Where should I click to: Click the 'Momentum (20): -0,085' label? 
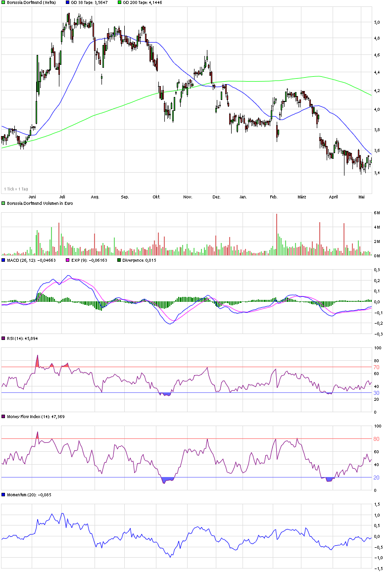(x=29, y=495)
